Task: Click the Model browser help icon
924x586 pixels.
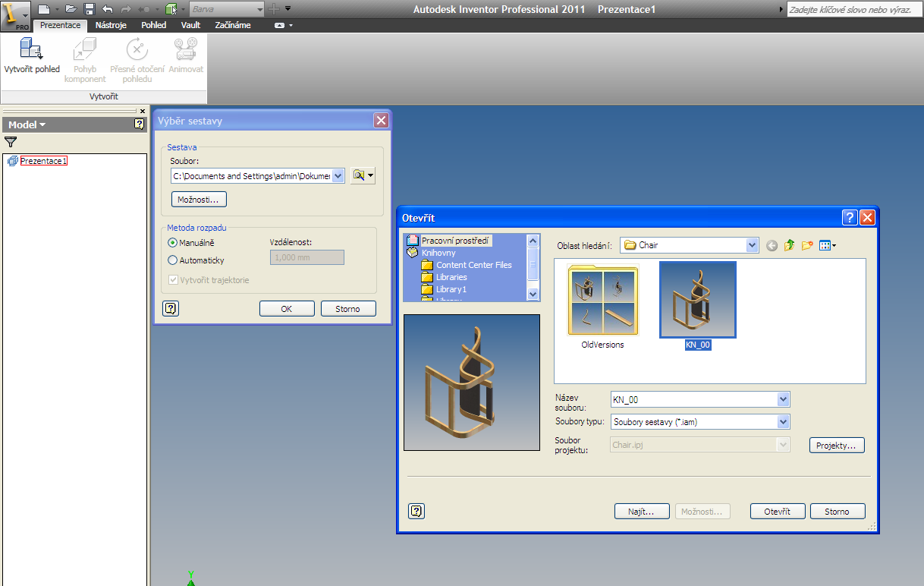Action: (x=140, y=124)
